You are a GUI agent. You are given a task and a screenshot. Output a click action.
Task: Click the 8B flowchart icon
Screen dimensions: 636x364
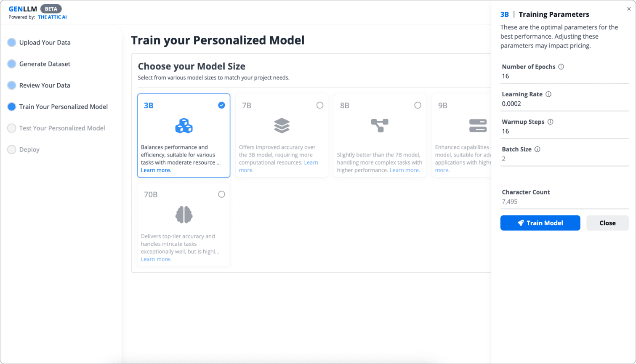point(379,125)
